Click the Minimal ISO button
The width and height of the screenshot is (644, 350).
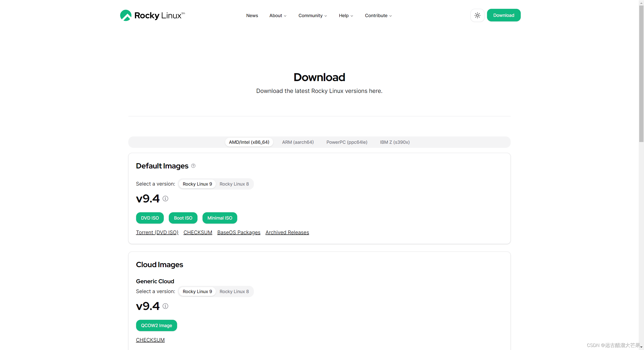point(220,218)
